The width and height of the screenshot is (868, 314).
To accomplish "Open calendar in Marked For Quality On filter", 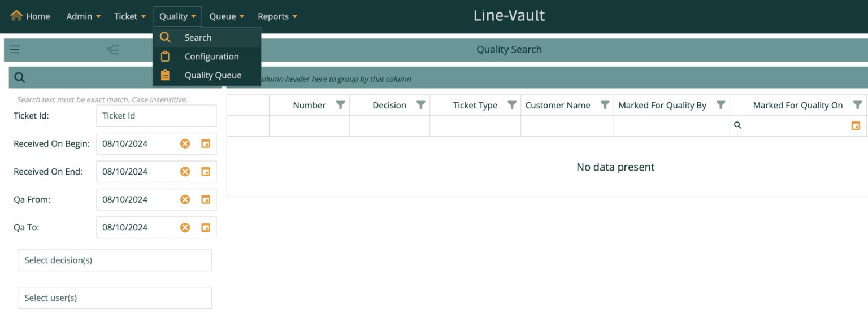I will pos(856,125).
